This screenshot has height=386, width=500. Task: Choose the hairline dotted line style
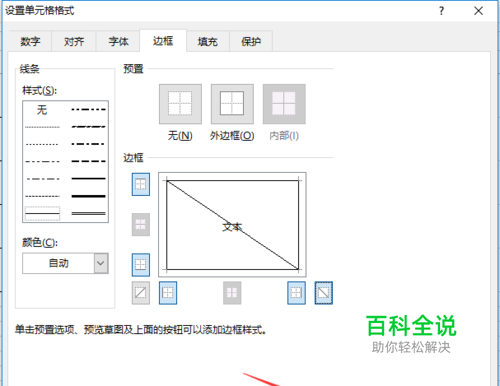click(x=42, y=127)
